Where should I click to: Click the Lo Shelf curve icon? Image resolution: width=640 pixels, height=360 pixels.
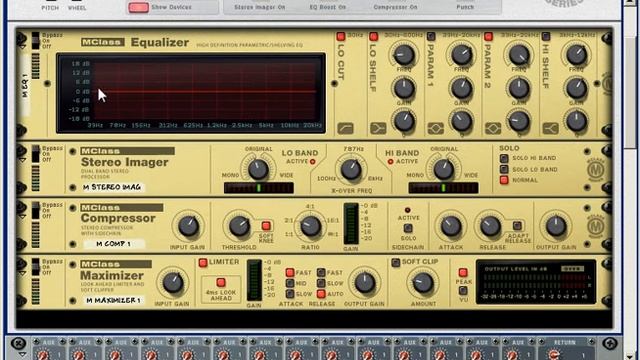(x=378, y=129)
